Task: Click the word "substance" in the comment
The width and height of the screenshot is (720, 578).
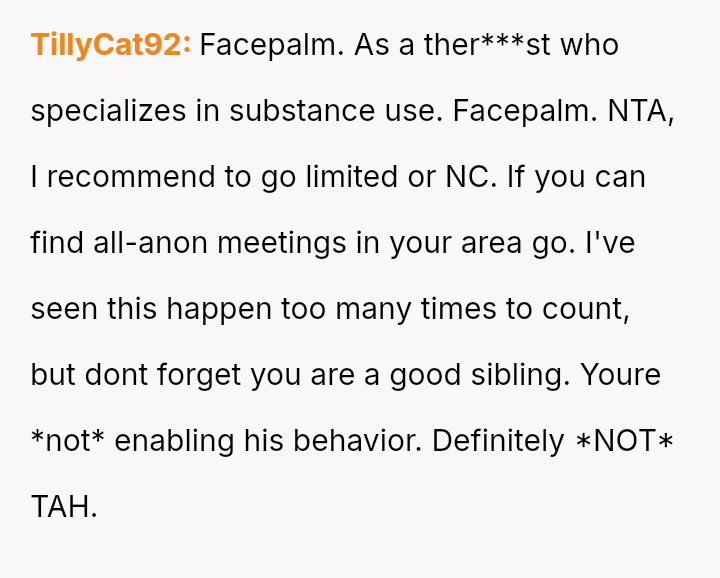Action: coord(297,111)
